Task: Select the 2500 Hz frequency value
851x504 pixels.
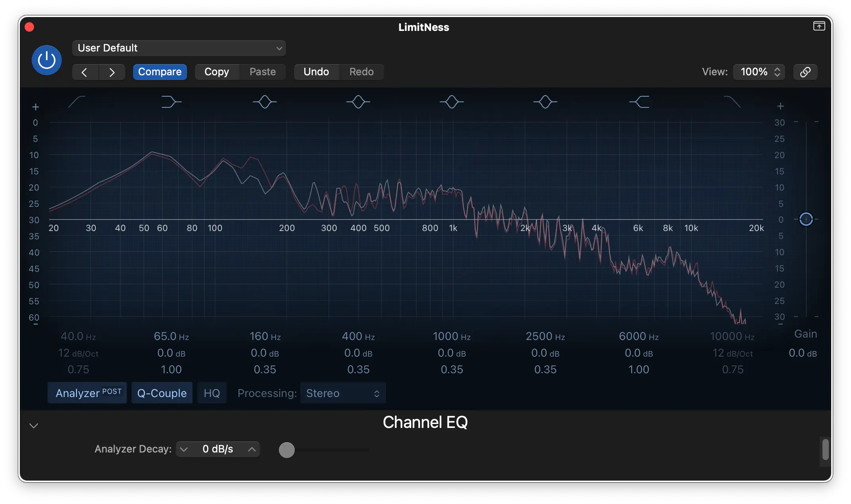Action: point(545,336)
